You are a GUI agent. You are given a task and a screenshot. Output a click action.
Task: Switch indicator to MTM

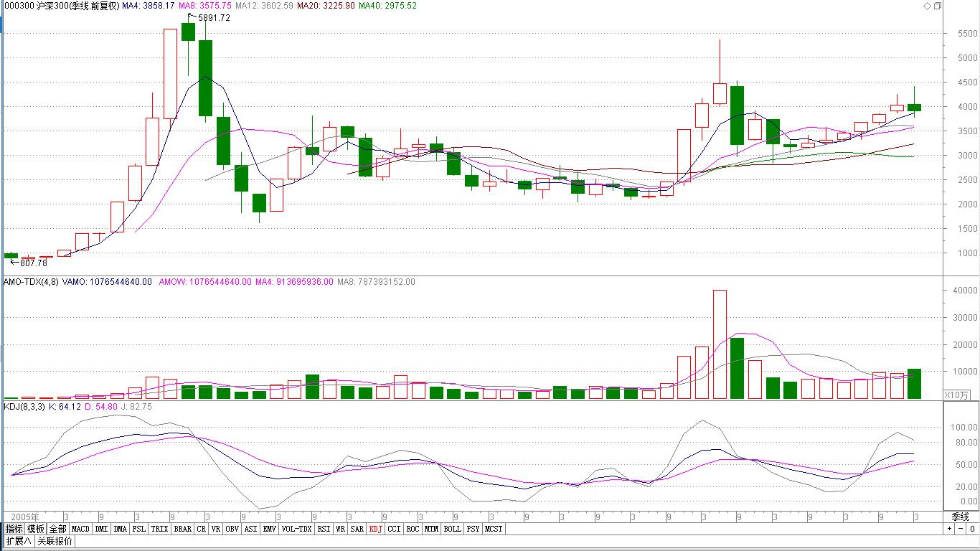click(x=431, y=529)
